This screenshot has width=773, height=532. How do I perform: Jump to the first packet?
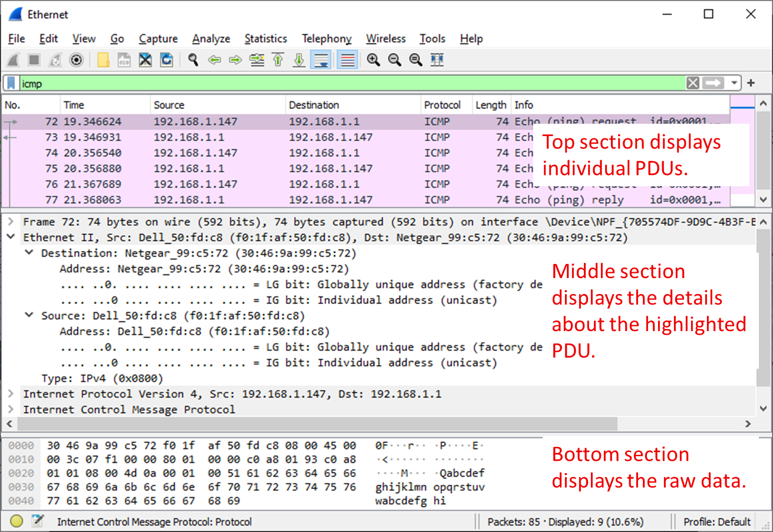(278, 60)
